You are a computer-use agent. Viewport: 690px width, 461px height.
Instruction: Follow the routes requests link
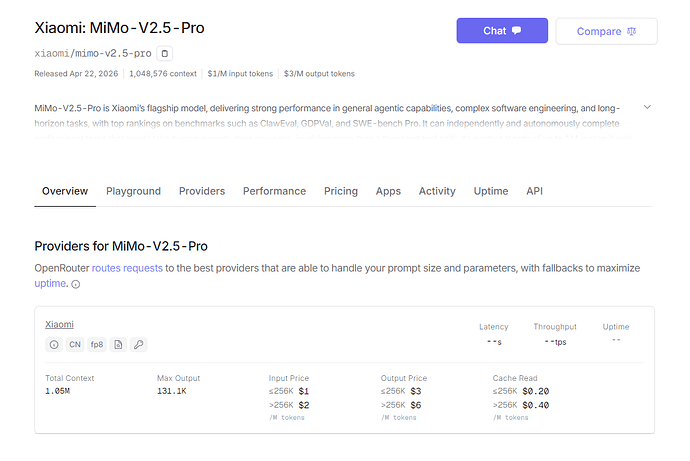[x=127, y=268]
